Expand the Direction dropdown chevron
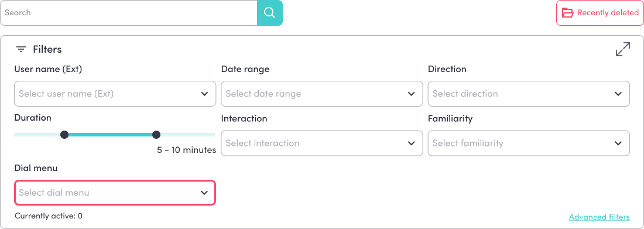The width and height of the screenshot is (644, 229). (618, 94)
